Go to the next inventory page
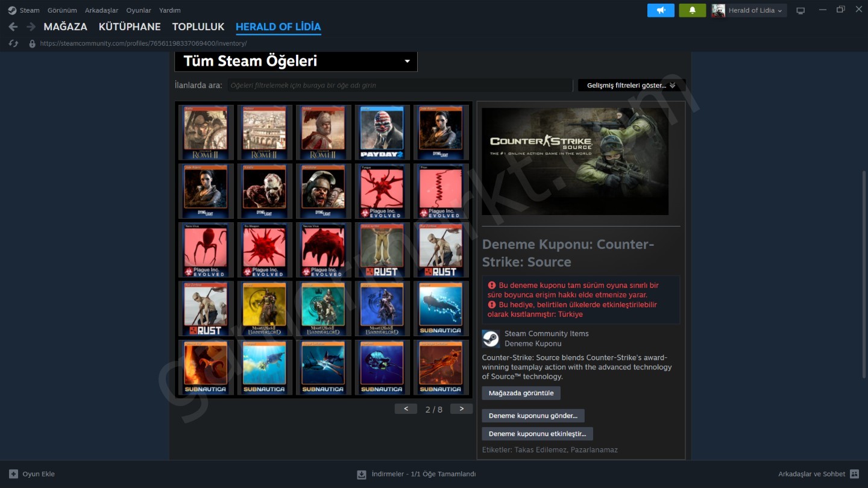Image resolution: width=868 pixels, height=488 pixels. tap(461, 409)
